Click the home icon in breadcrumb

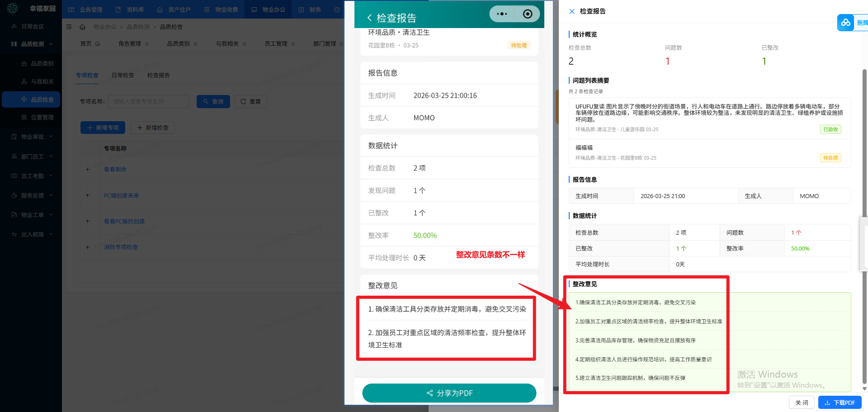click(82, 27)
